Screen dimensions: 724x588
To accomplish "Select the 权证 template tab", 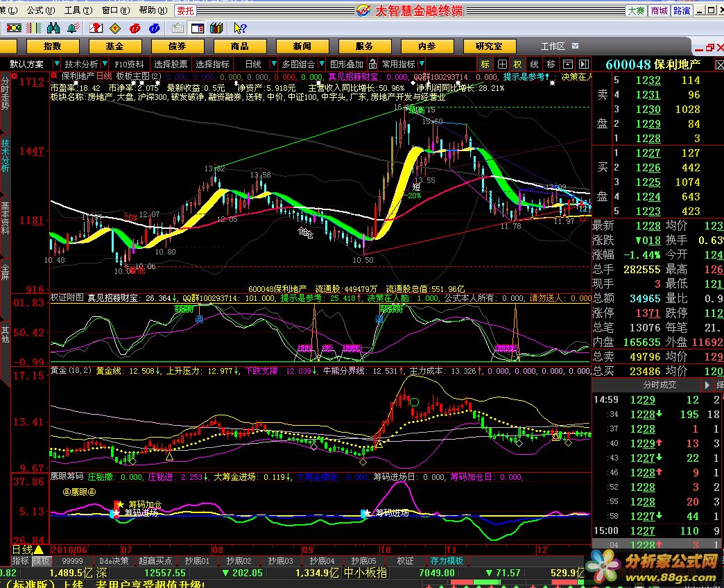I will [x=406, y=561].
